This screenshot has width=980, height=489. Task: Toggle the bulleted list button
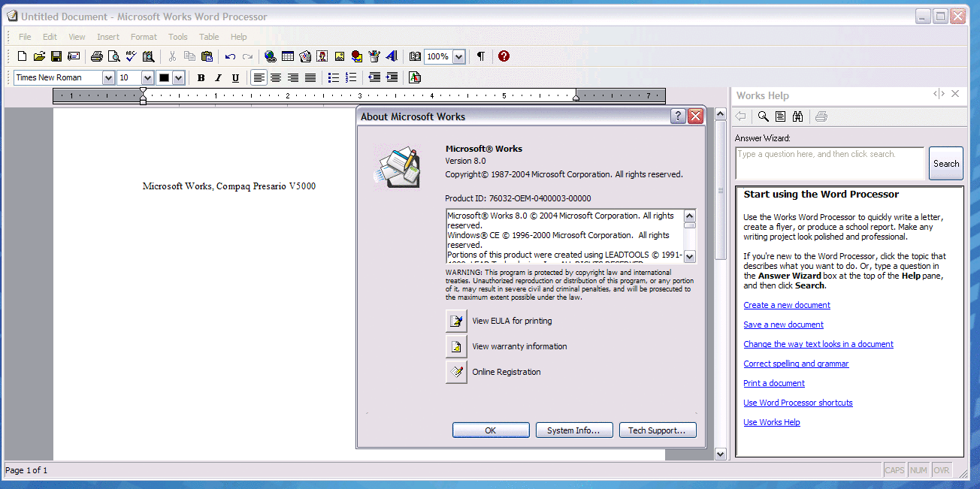(334, 77)
